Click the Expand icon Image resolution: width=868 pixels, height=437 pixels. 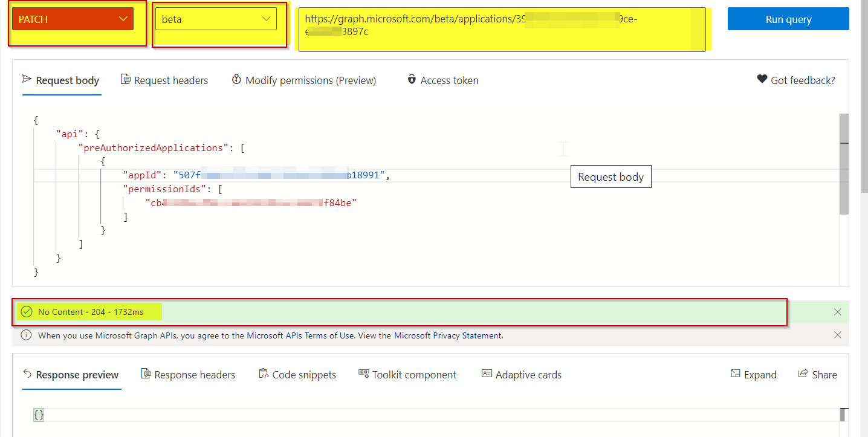pyautogui.click(x=735, y=374)
